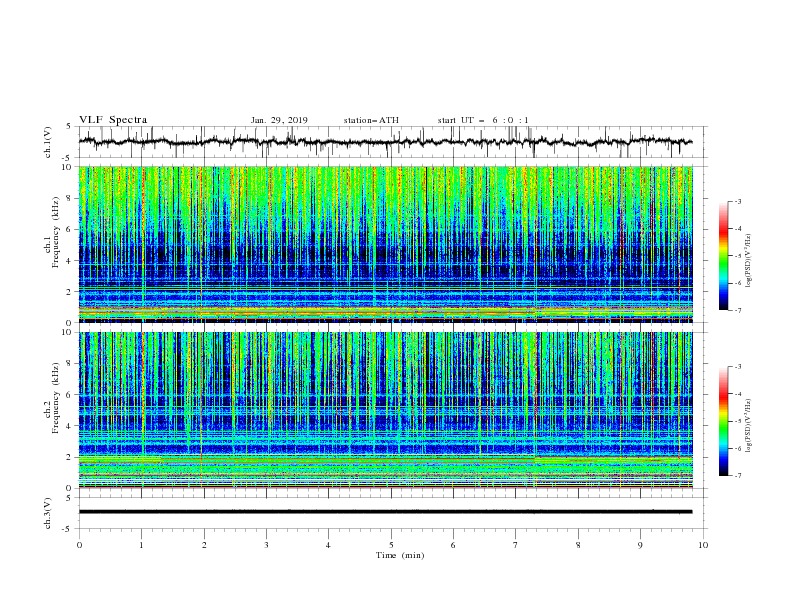
Task: Click time axis tick label '7'
Action: (x=516, y=545)
